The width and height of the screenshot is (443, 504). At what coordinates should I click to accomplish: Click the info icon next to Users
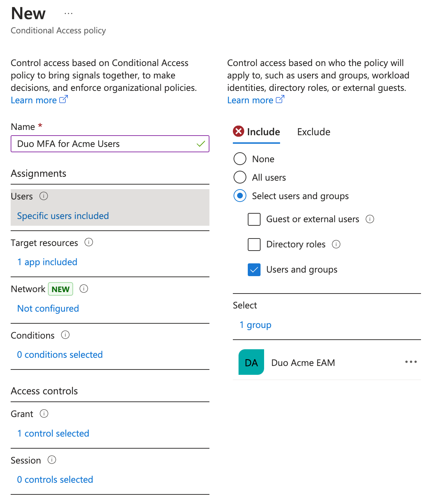(x=44, y=196)
